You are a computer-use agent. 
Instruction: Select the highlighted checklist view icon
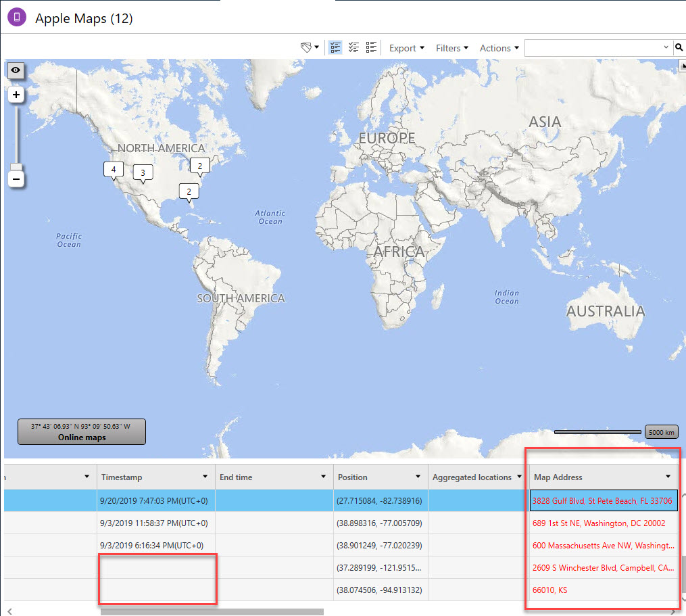pyautogui.click(x=335, y=47)
